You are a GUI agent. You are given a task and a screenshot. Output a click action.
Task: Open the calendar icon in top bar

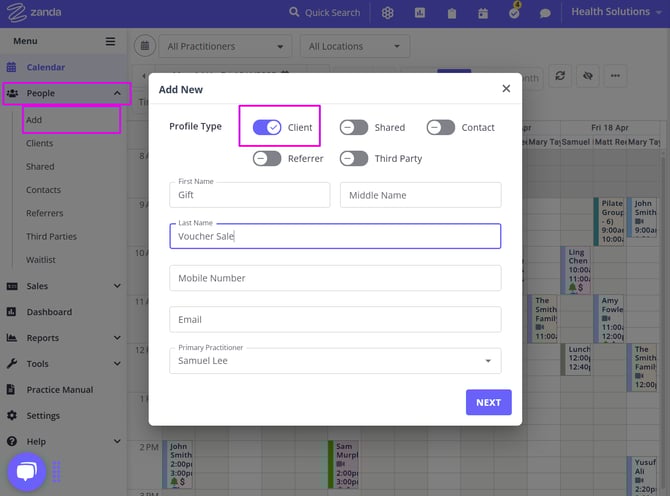click(483, 13)
